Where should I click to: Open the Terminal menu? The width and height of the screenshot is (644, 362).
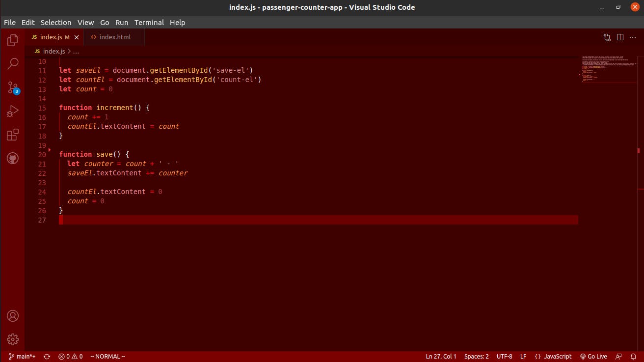tap(149, 23)
